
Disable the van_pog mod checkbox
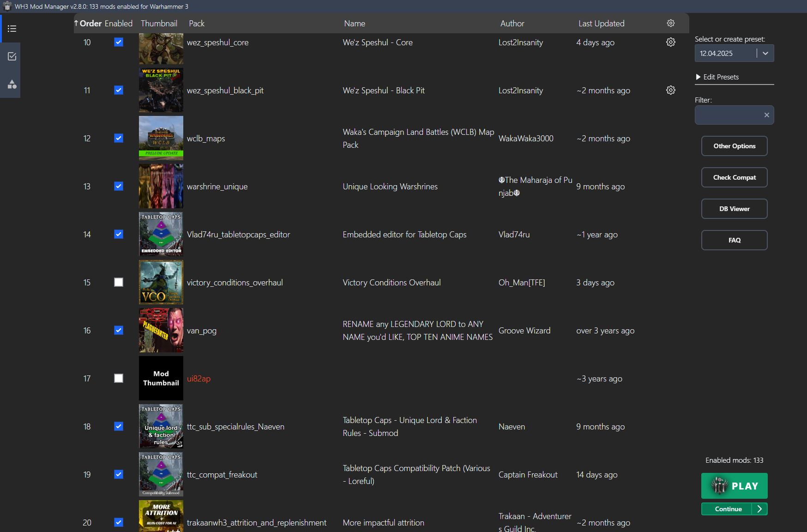point(119,330)
